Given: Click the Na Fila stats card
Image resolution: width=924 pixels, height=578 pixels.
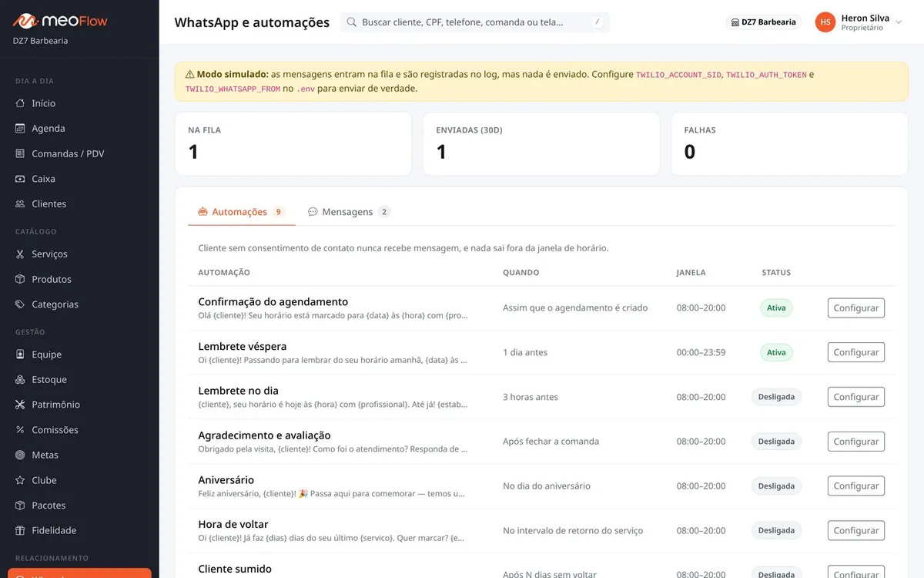Looking at the screenshot, I should [293, 144].
